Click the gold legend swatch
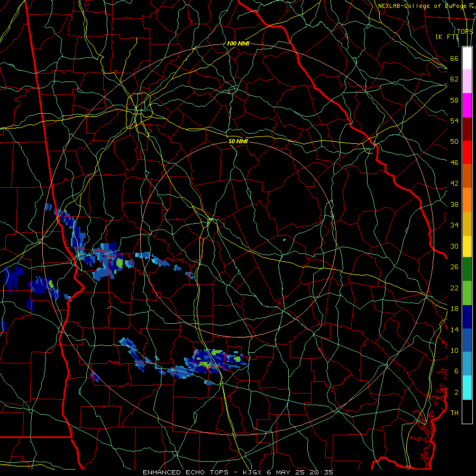This screenshot has height=476, width=476. [467, 224]
